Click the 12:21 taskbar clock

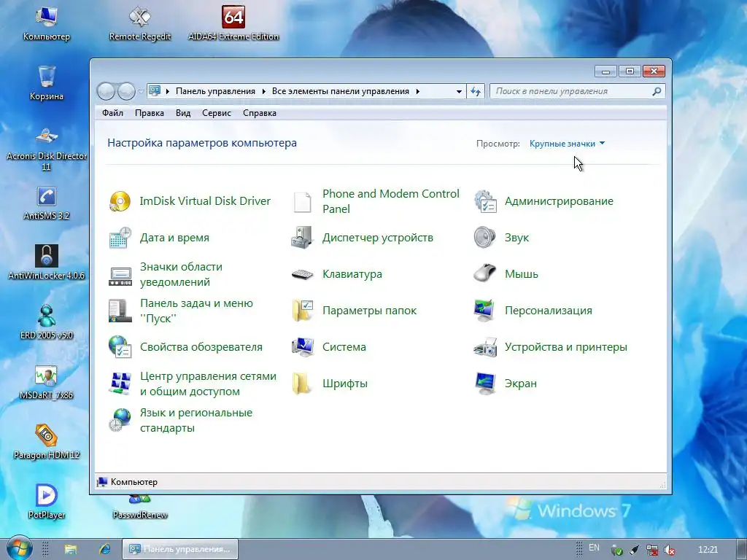[x=708, y=550]
